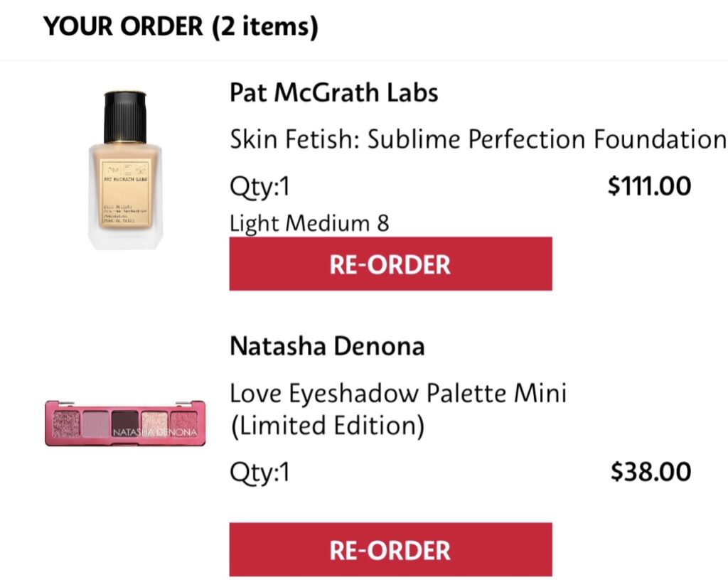Click the dark burgundy center eyeshadow pan
The height and width of the screenshot is (587, 728).
click(125, 424)
